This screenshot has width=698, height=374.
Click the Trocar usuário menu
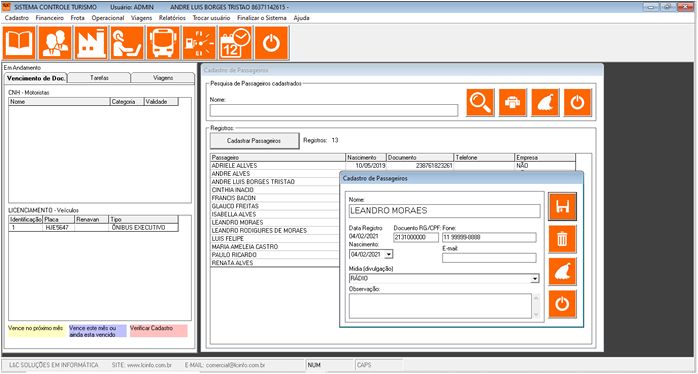click(x=211, y=18)
